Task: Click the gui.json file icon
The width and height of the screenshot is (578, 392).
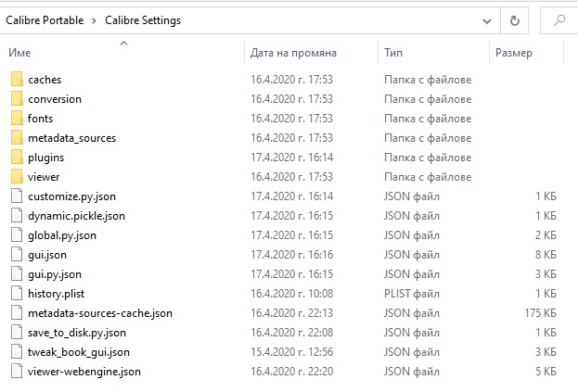Action: (x=16, y=255)
